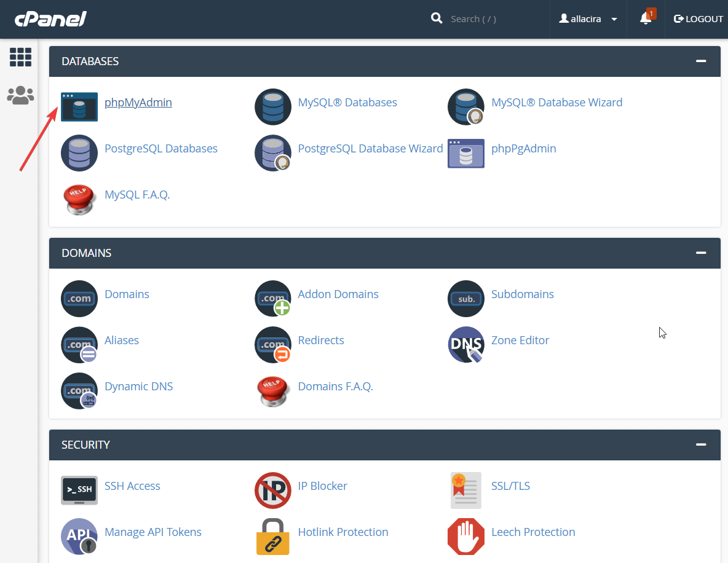Open User Manager people icon in sidebar
Viewport: 728px width, 563px height.
(x=20, y=96)
